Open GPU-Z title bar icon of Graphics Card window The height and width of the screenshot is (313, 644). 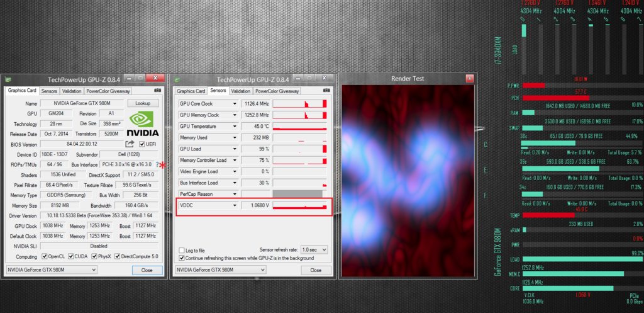click(x=8, y=79)
